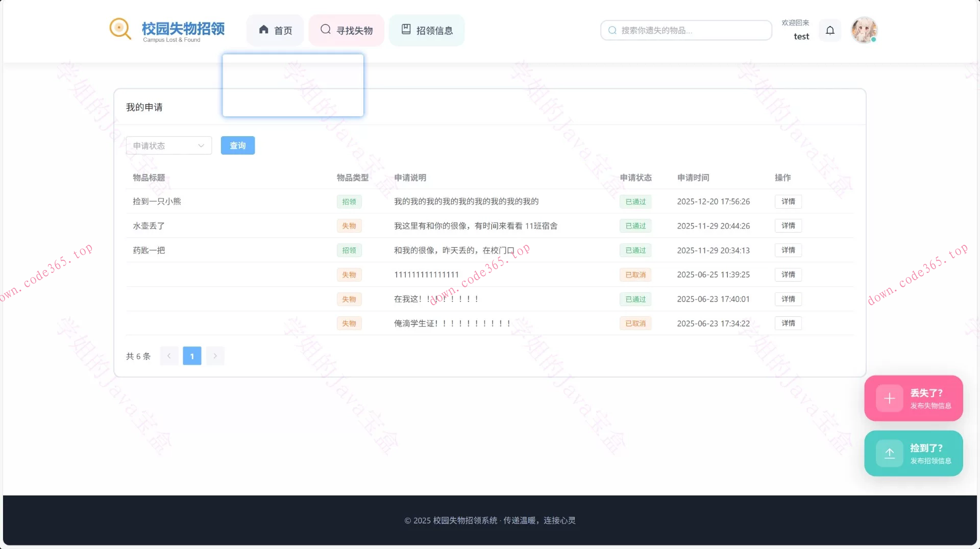Expand the dropdown chevron on status filter
This screenshot has width=980, height=549.
click(200, 145)
